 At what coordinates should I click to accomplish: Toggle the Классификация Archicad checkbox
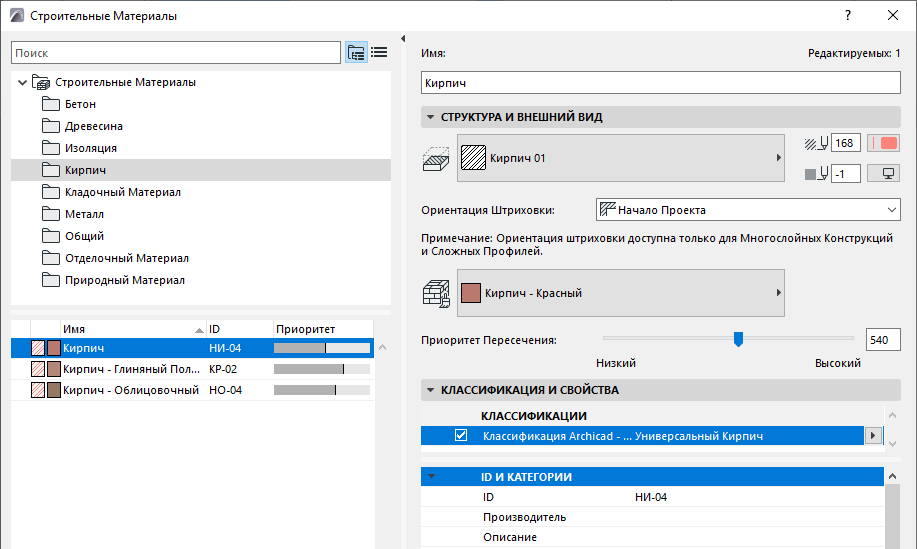click(x=461, y=436)
